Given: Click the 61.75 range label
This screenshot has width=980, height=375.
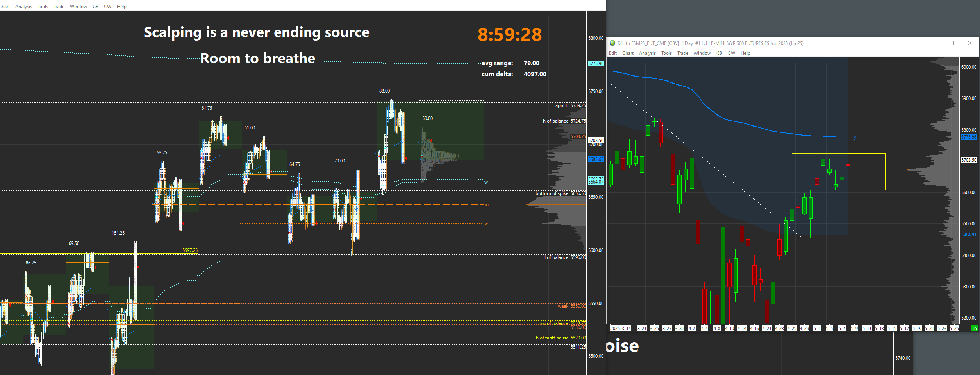Looking at the screenshot, I should pos(207,108).
